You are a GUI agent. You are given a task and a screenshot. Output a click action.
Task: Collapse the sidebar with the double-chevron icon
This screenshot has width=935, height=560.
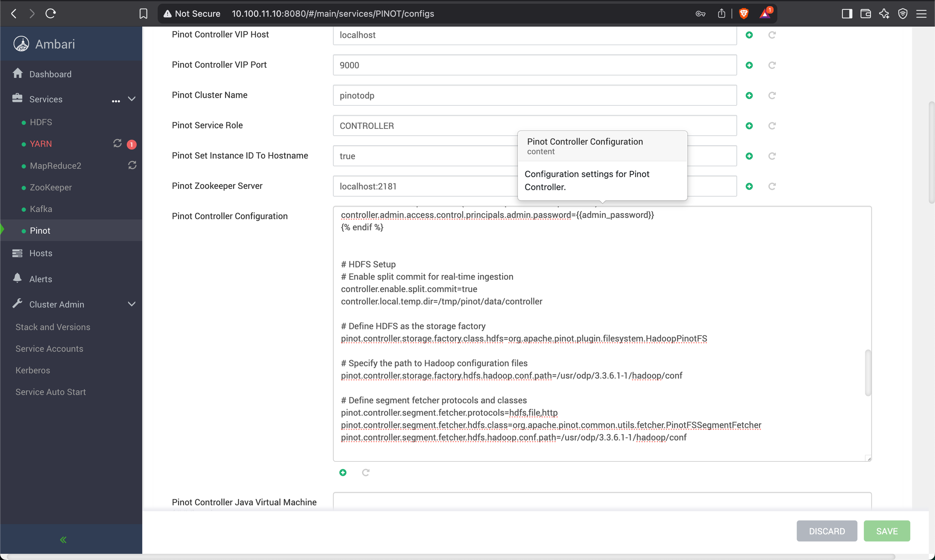pos(63,540)
